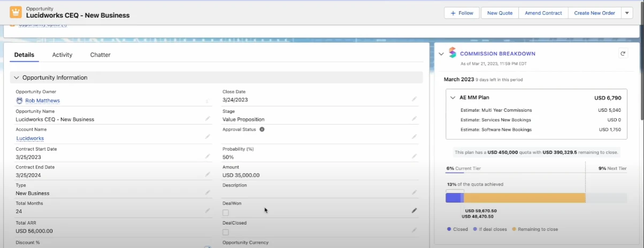This screenshot has height=248, width=644.
Task: Switch to the Details tab
Action: click(24, 55)
